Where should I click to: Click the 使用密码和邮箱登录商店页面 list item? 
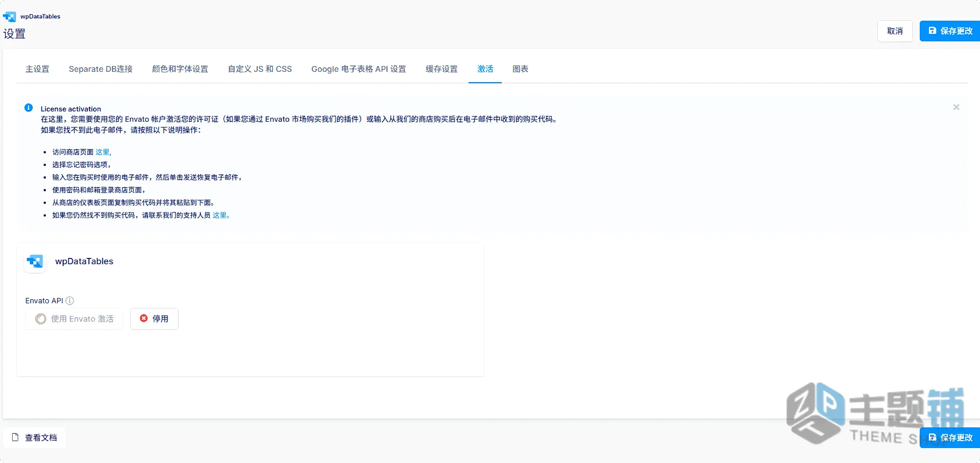click(99, 190)
